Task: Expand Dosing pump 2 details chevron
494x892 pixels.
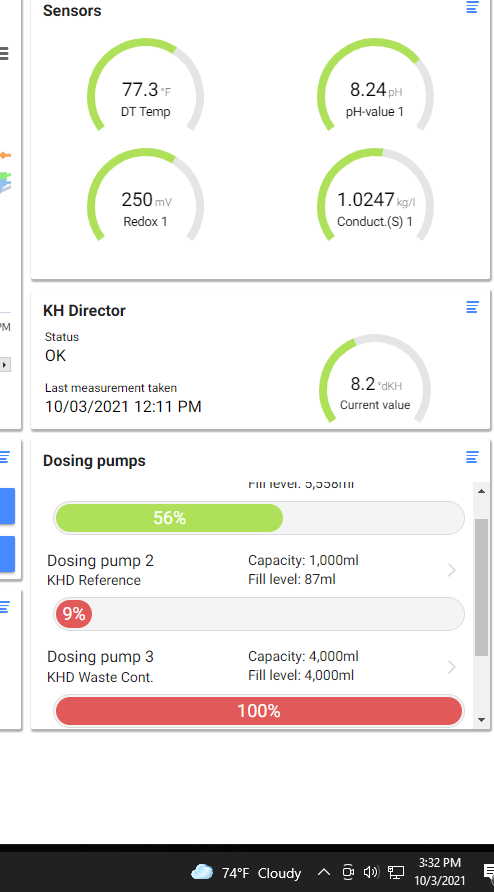Action: pyautogui.click(x=452, y=570)
